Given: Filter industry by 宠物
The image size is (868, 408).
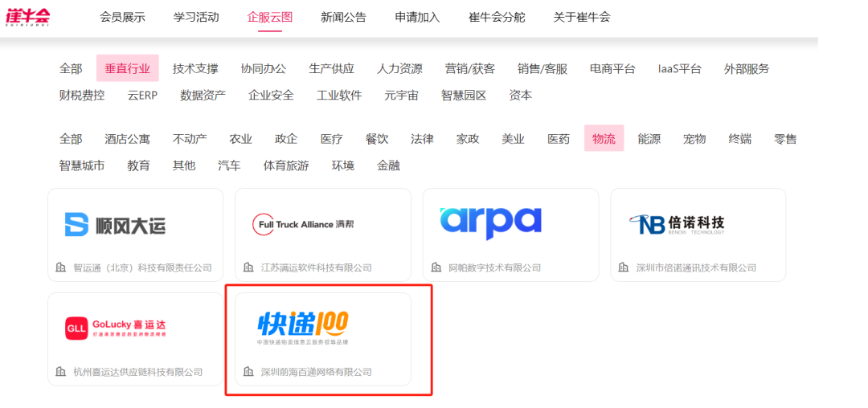Looking at the screenshot, I should tap(694, 139).
